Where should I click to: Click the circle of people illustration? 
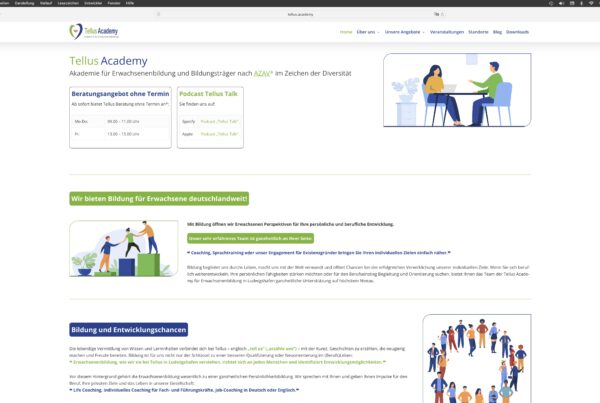[477, 359]
